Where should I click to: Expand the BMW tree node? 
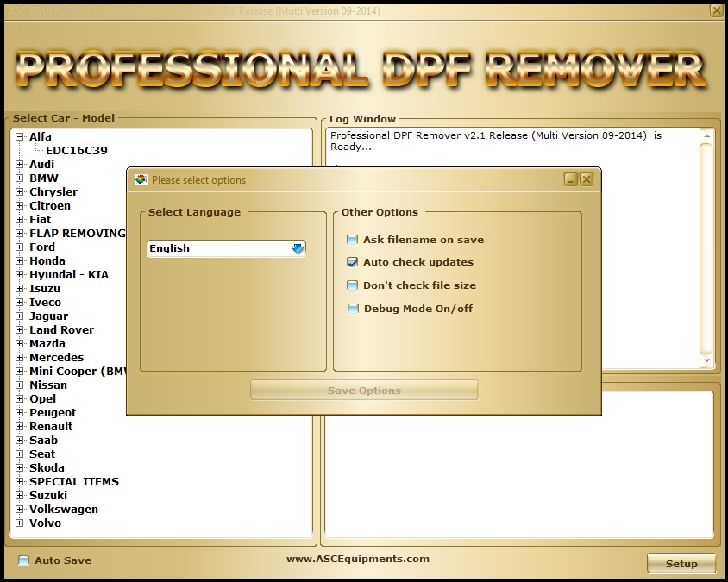(19, 178)
